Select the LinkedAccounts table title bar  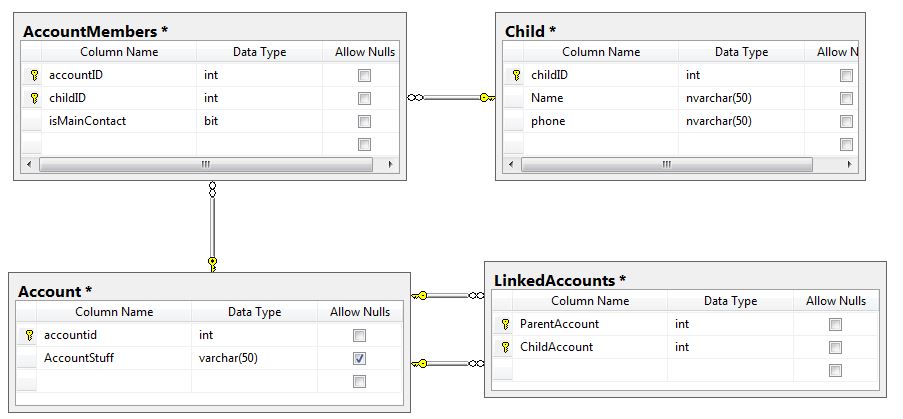coord(685,280)
